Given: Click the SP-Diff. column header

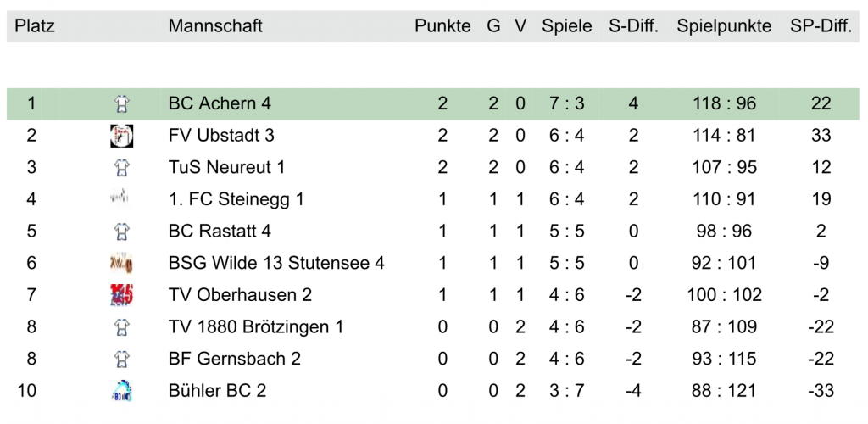Looking at the screenshot, I should [x=821, y=26].
